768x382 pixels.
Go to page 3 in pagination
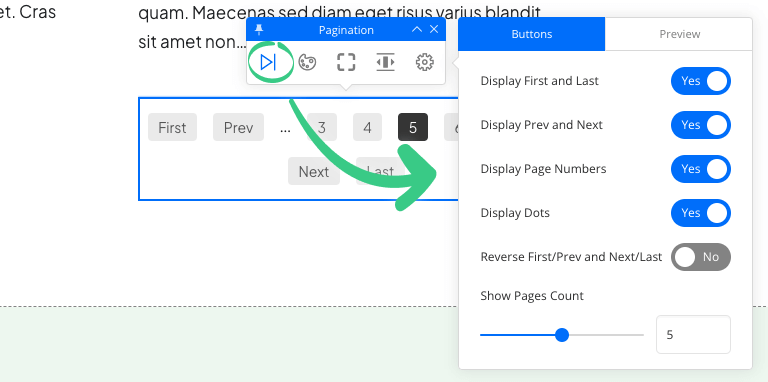click(322, 127)
